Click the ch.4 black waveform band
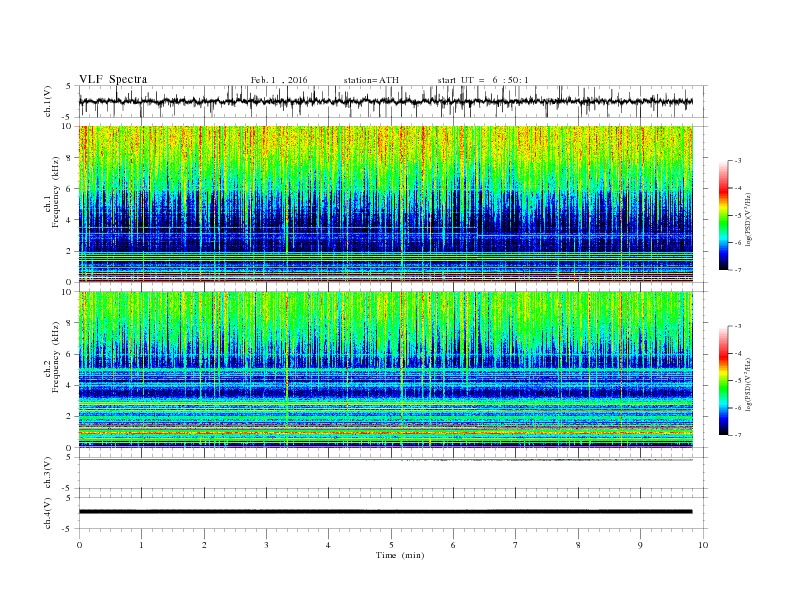Viewport: 792px width, 612px height. click(x=386, y=512)
